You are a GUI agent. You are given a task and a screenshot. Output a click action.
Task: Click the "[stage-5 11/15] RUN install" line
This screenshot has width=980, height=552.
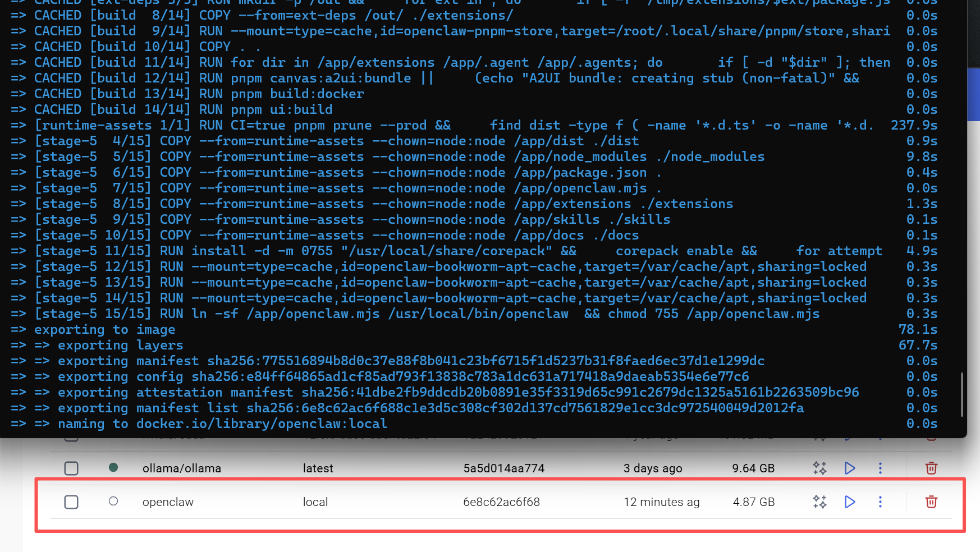click(446, 251)
